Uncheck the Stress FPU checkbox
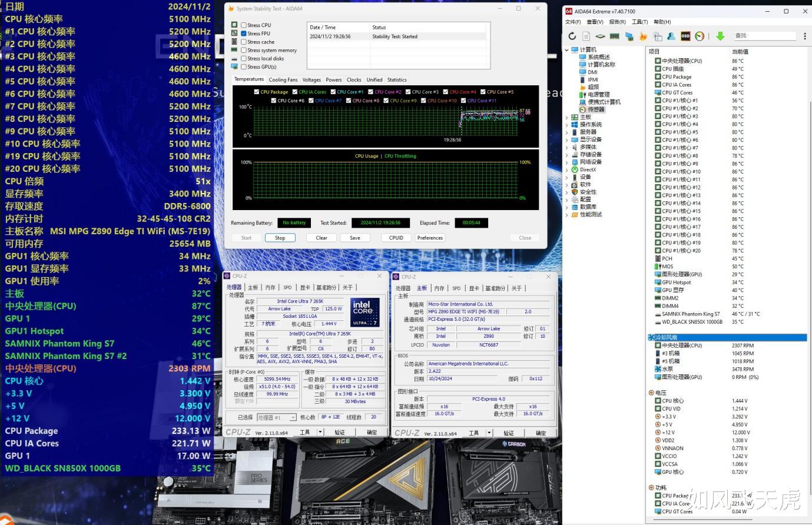 click(244, 34)
